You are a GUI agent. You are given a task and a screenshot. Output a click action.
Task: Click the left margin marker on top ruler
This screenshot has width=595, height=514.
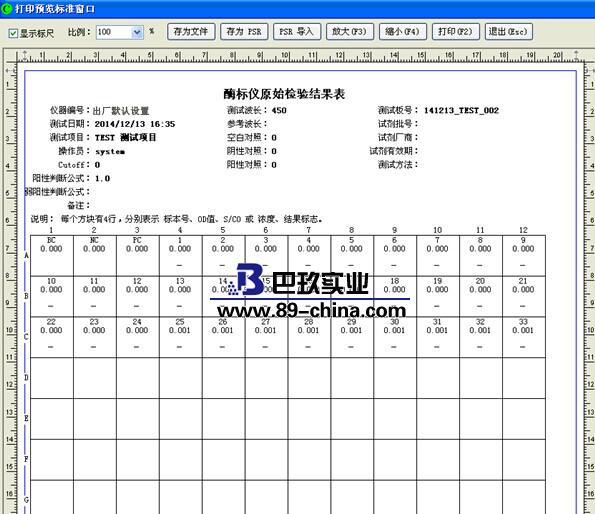[25, 55]
